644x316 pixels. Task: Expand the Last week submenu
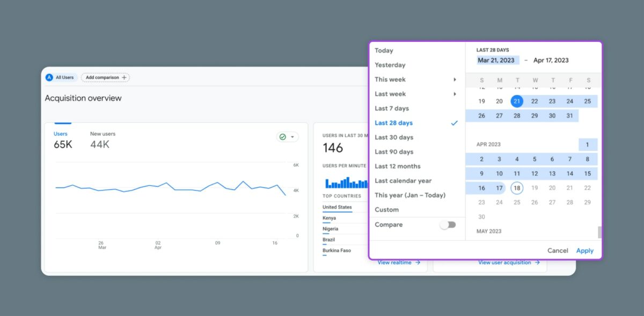point(455,93)
